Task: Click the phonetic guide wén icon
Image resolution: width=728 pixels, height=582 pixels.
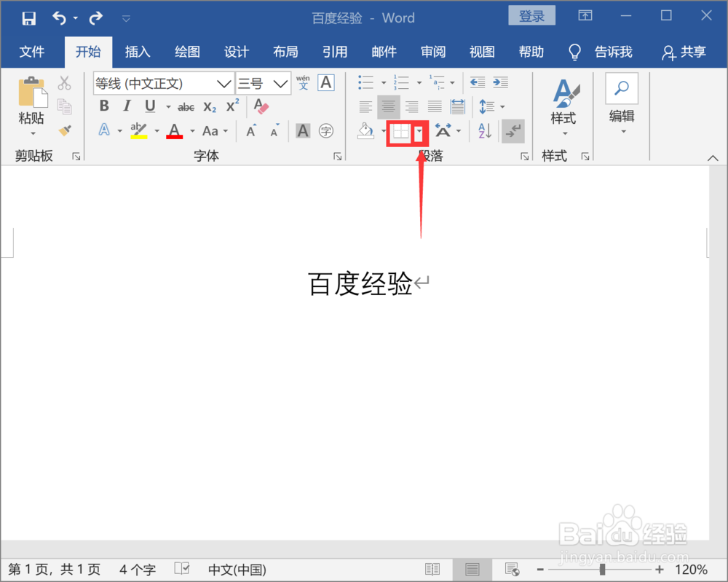Action: point(303,83)
